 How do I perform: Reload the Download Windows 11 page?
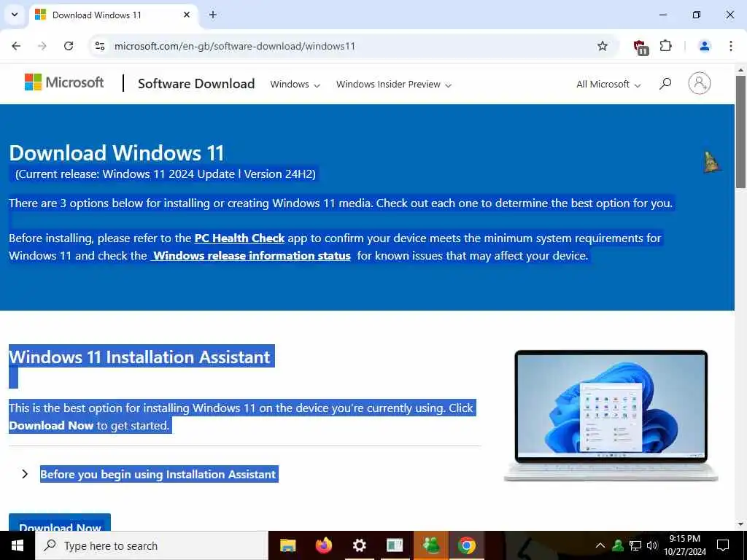[x=69, y=46]
